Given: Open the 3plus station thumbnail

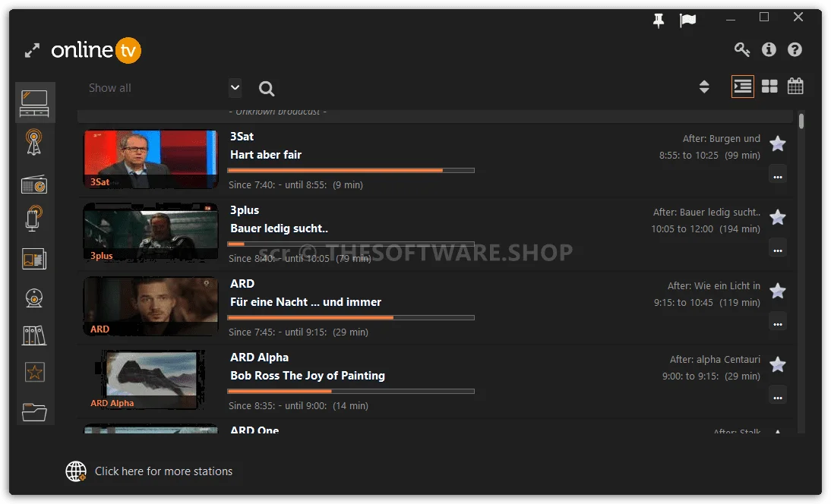Looking at the screenshot, I should coord(150,232).
